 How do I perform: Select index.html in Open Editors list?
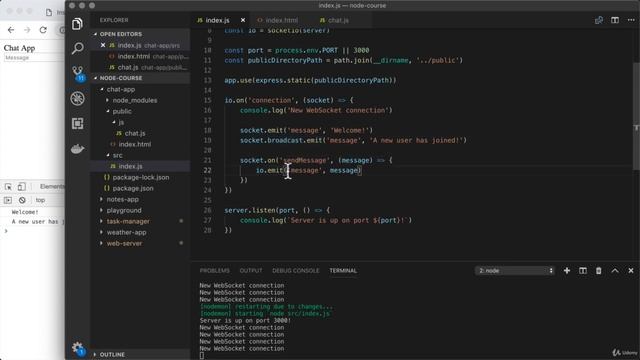click(x=133, y=56)
